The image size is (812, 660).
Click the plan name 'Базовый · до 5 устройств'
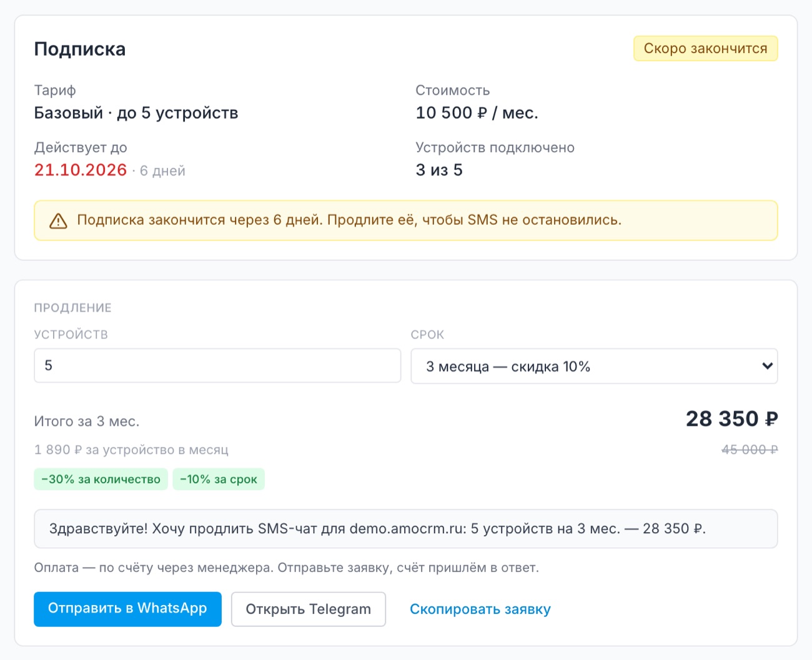click(x=136, y=113)
